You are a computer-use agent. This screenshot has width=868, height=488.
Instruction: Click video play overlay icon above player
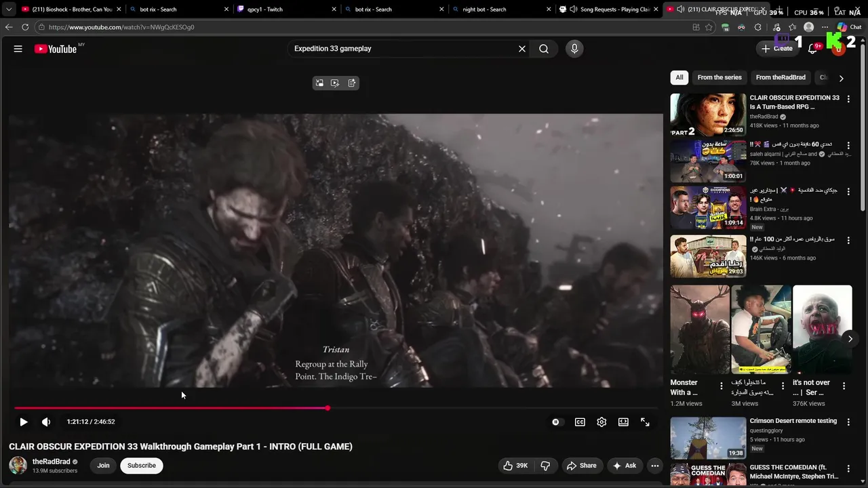pyautogui.click(x=335, y=83)
